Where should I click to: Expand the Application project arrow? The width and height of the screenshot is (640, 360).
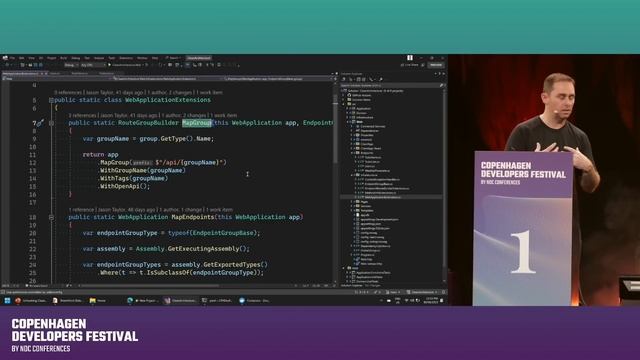click(347, 109)
